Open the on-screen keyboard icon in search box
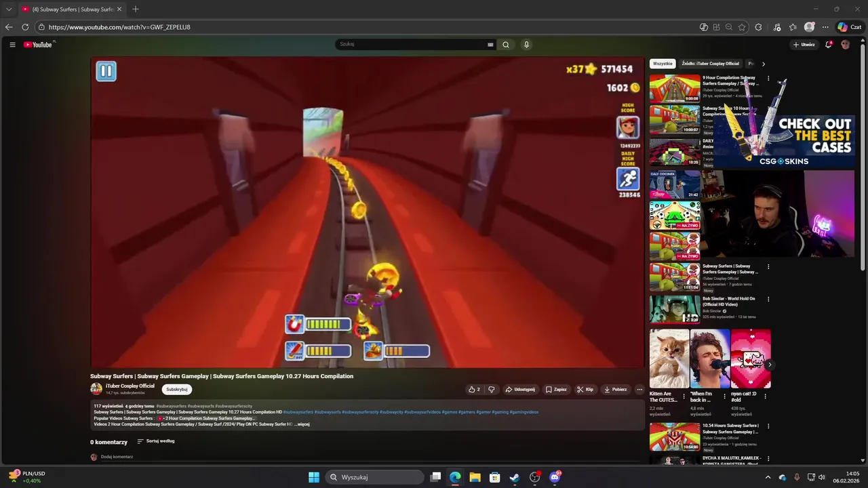Viewport: 868px width, 488px height. pos(490,45)
